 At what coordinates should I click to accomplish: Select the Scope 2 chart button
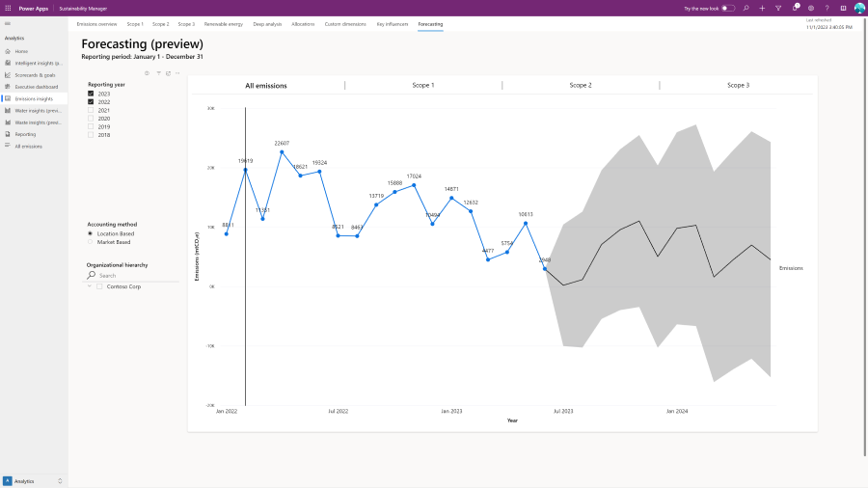pyautogui.click(x=581, y=86)
